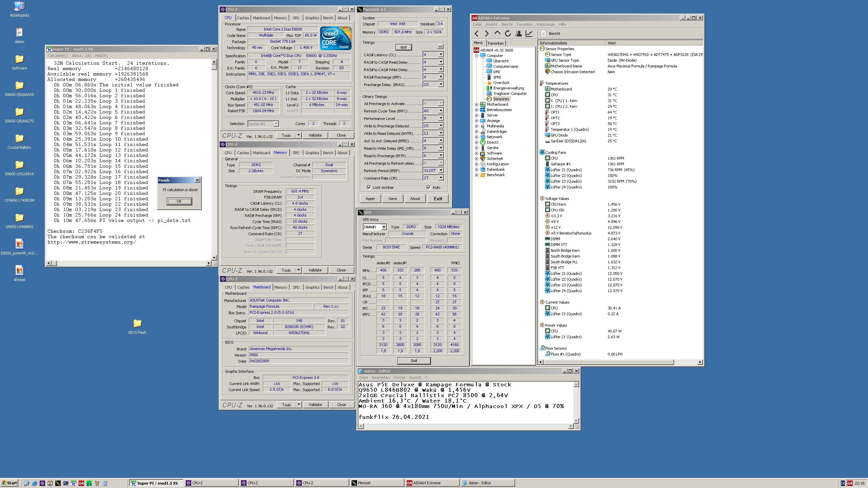
Task: Select the ähmjas desktop file icon
Action: [19, 273]
